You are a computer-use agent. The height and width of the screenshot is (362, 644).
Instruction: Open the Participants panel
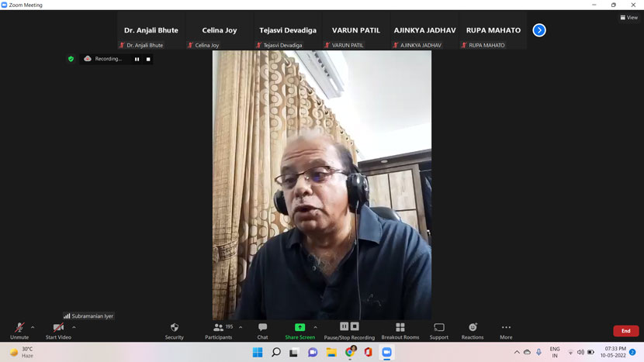[x=218, y=330]
